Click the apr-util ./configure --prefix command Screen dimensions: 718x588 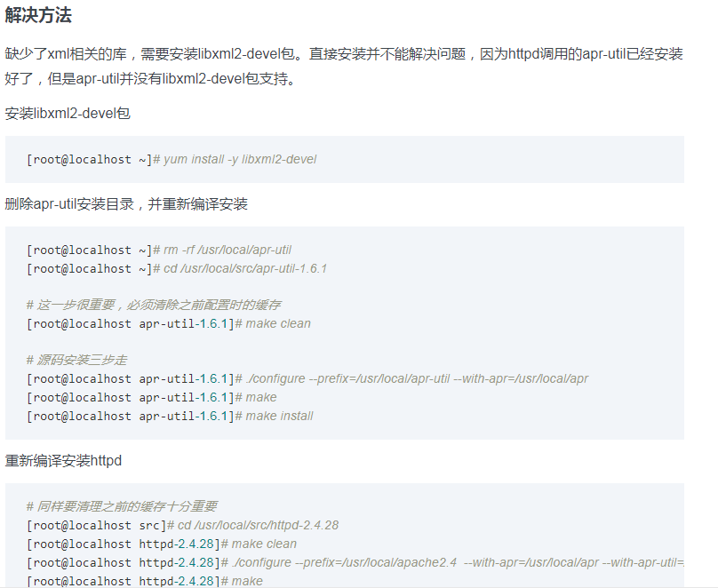point(307,379)
